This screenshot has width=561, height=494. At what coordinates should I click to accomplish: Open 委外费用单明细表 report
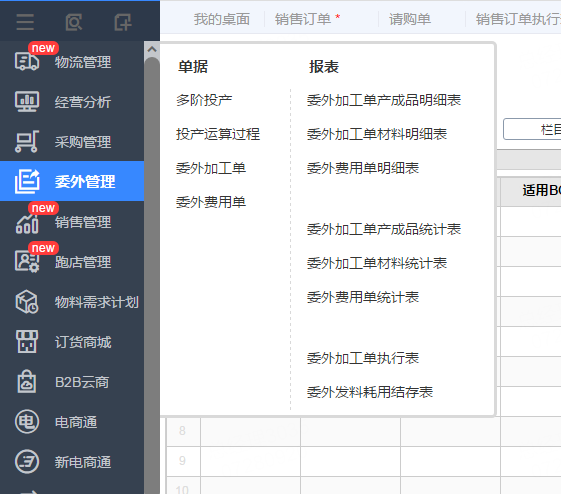pos(363,168)
